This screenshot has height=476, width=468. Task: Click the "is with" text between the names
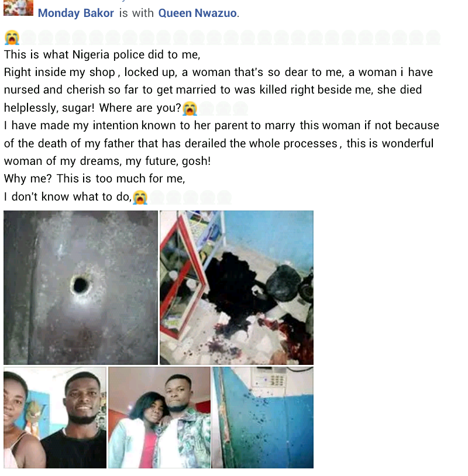click(136, 13)
